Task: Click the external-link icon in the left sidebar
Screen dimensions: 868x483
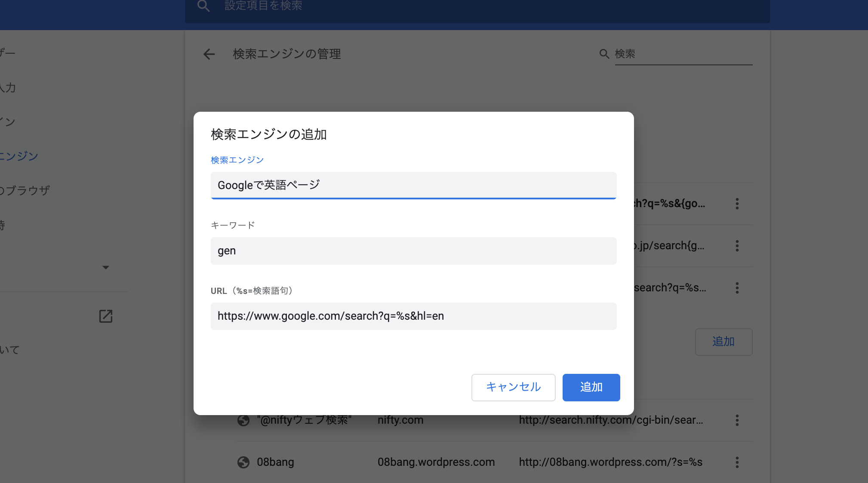Action: [106, 316]
